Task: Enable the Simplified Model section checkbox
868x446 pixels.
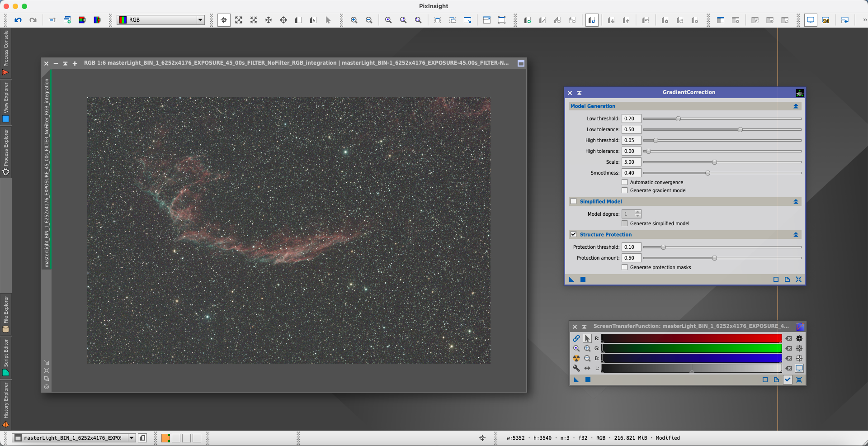Action: 574,201
